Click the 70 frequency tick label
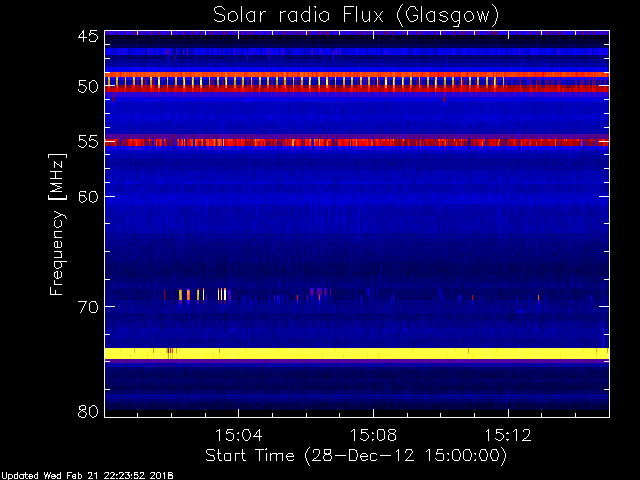The image size is (640, 480). tap(88, 307)
